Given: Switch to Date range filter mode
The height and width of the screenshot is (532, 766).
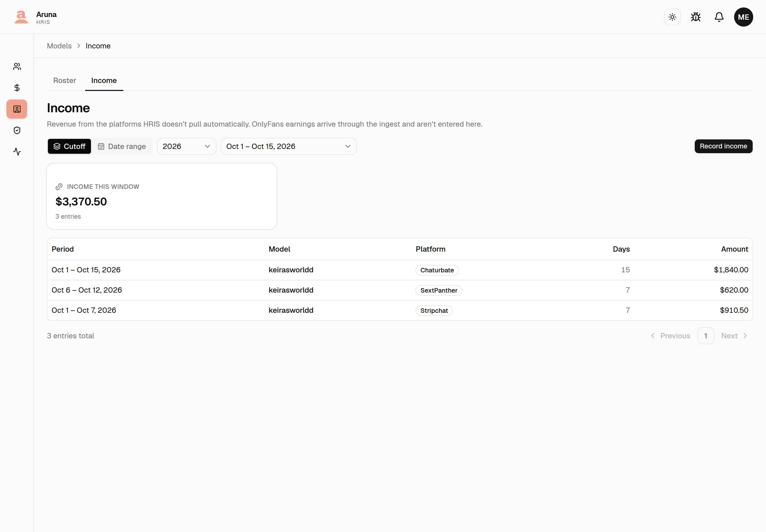Looking at the screenshot, I should click(122, 146).
